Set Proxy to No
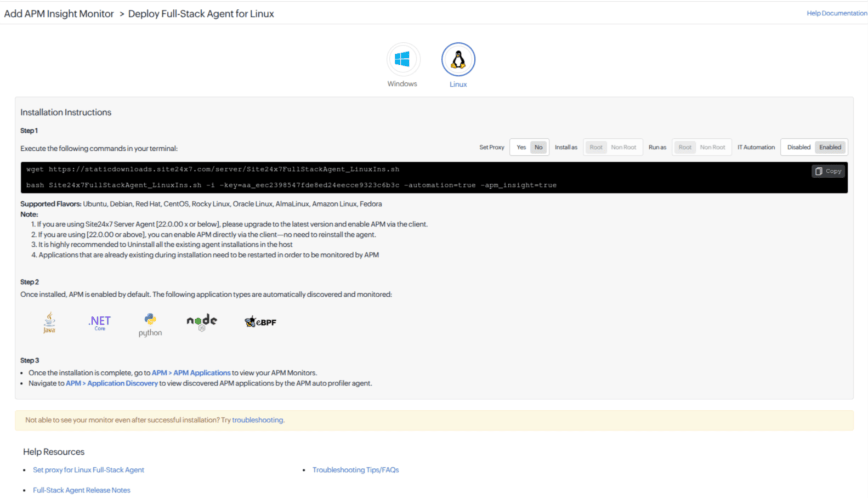 (x=538, y=147)
